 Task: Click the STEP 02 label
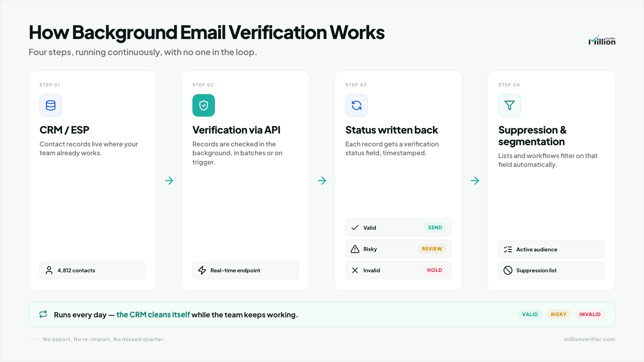[203, 85]
